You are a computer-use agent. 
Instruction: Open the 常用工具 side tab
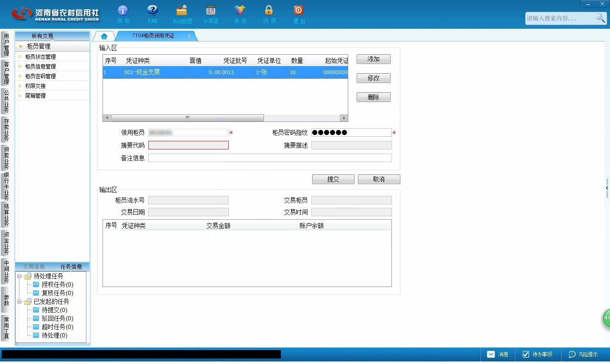coord(6,328)
